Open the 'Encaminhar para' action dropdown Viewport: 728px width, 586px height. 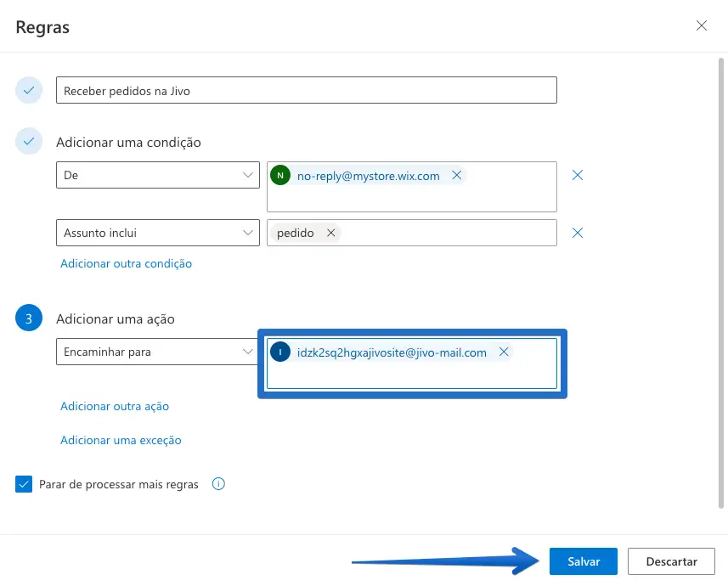pyautogui.click(x=157, y=352)
